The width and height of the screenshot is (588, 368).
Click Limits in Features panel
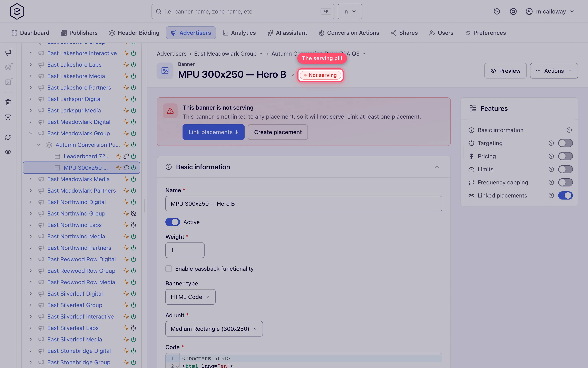(485, 169)
